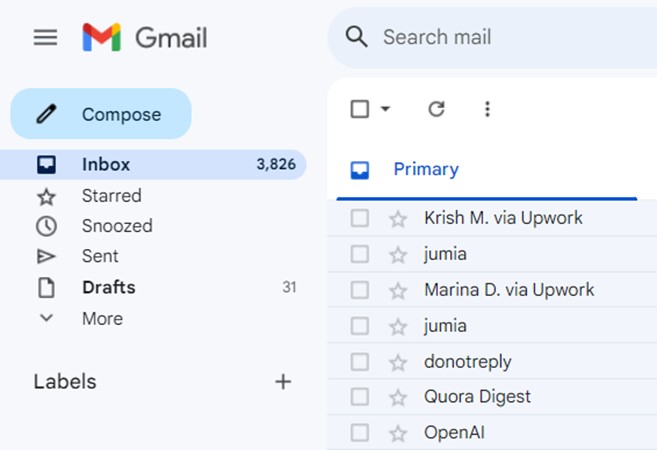
Task: Star the donotreply email
Action: coord(398,363)
